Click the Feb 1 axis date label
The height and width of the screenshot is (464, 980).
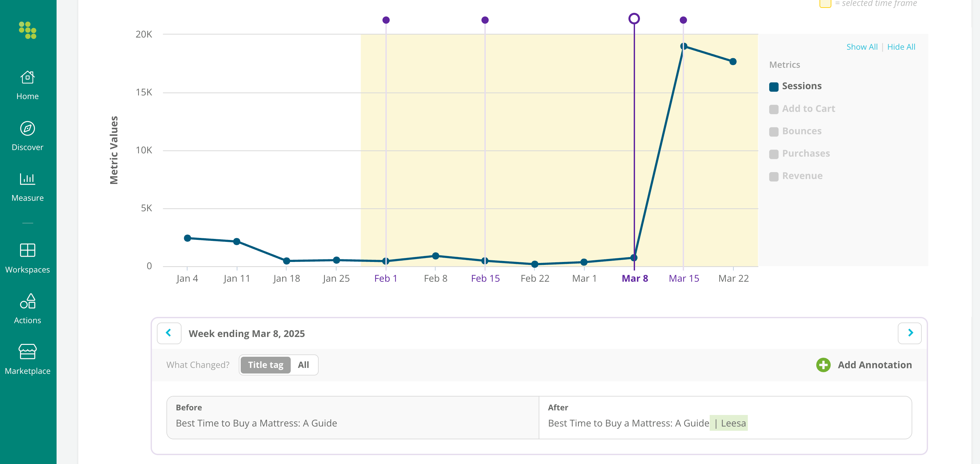[x=386, y=279]
